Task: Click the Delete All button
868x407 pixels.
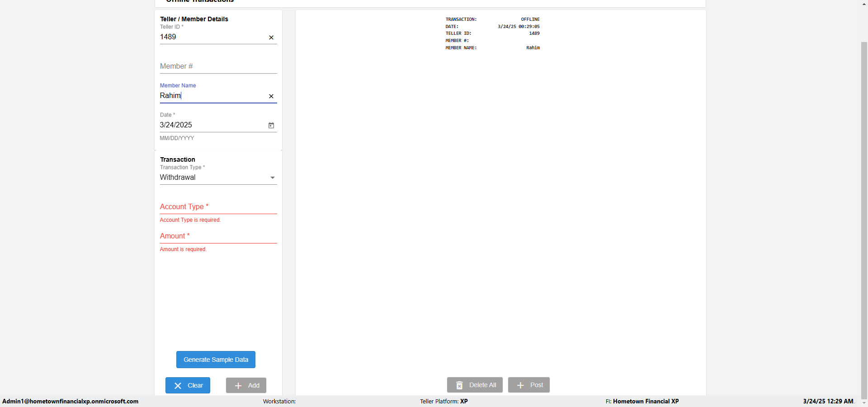Action: tap(475, 385)
